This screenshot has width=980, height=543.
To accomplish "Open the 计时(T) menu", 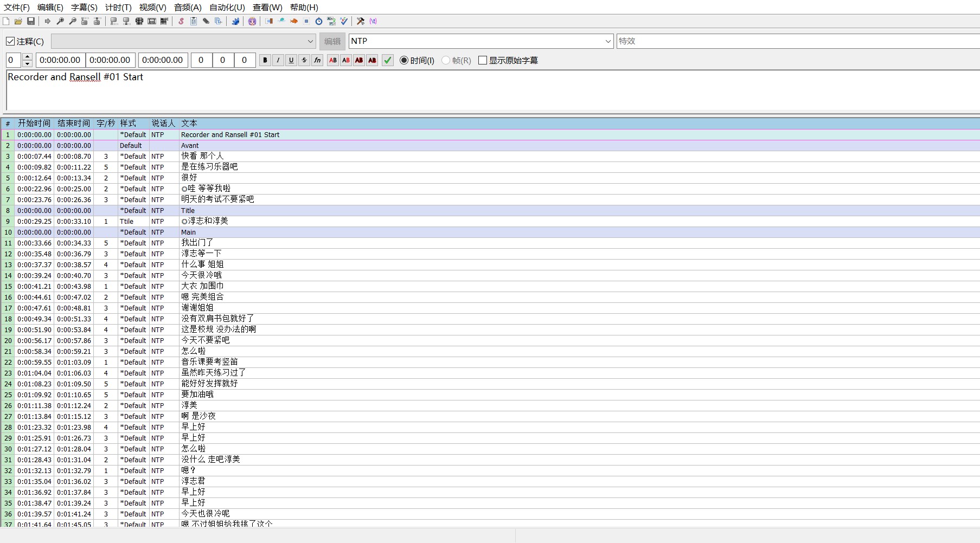I will (x=118, y=7).
